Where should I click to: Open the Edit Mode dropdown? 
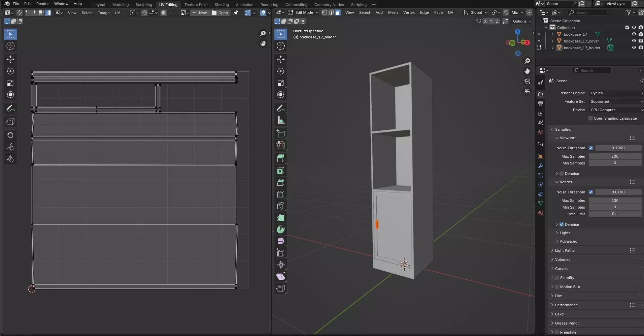tap(303, 12)
